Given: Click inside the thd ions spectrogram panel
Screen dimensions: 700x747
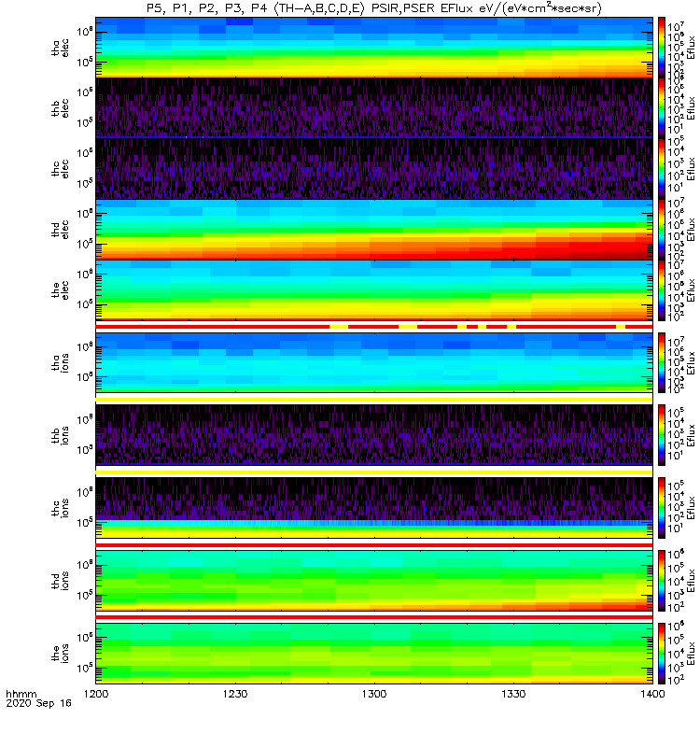Looking at the screenshot, I should [x=374, y=581].
